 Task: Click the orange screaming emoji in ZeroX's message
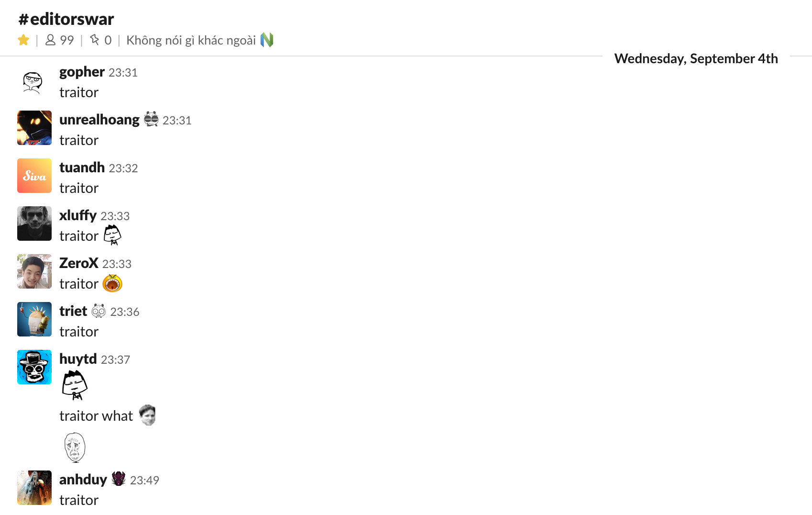[x=112, y=283]
